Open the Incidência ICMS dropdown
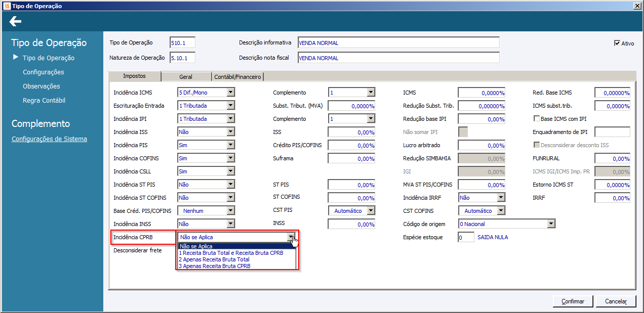644x313 pixels. click(x=230, y=93)
